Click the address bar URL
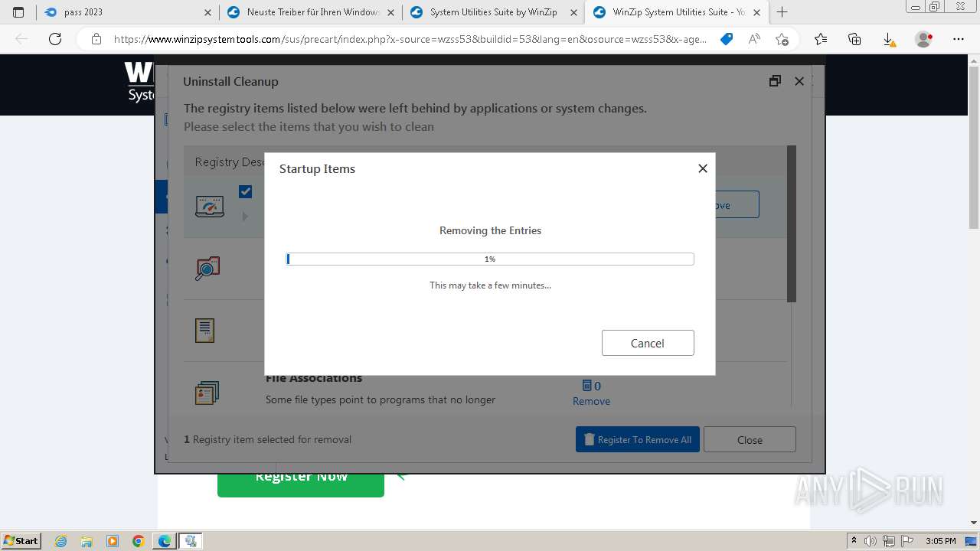980x551 pixels. [x=410, y=39]
